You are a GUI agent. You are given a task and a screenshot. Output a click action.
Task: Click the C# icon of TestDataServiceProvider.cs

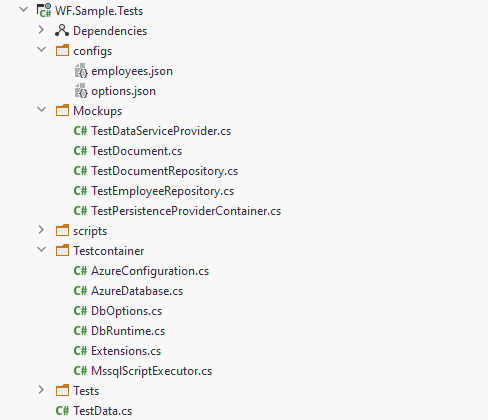pyautogui.click(x=80, y=131)
